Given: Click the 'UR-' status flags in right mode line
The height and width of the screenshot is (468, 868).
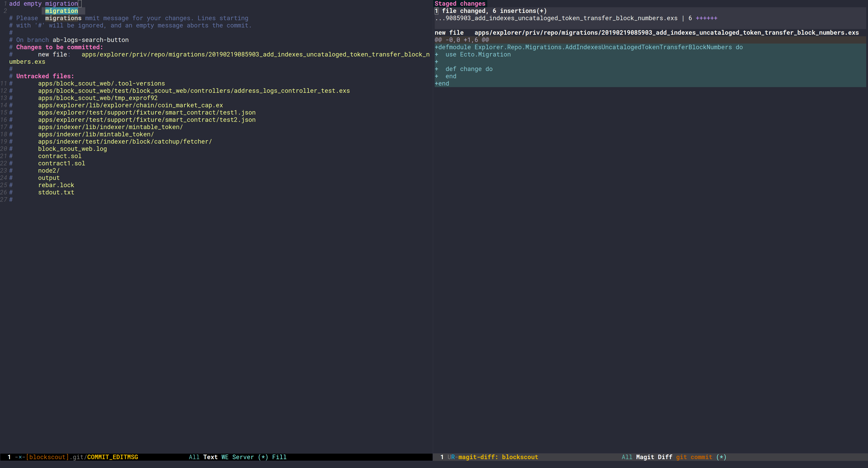Looking at the screenshot, I should point(453,457).
